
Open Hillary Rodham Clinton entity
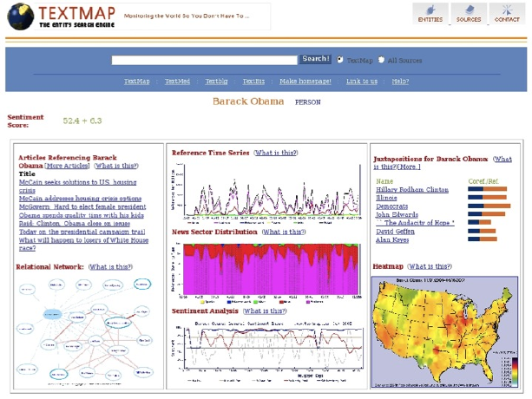pos(412,189)
